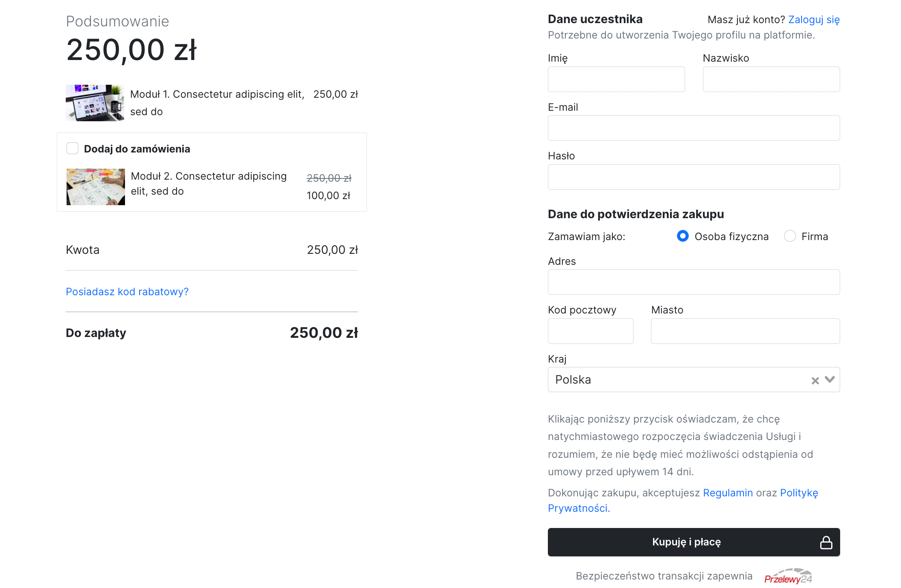Click the lock icon on the purchase button
This screenshot has width=901, height=588.
tap(826, 542)
